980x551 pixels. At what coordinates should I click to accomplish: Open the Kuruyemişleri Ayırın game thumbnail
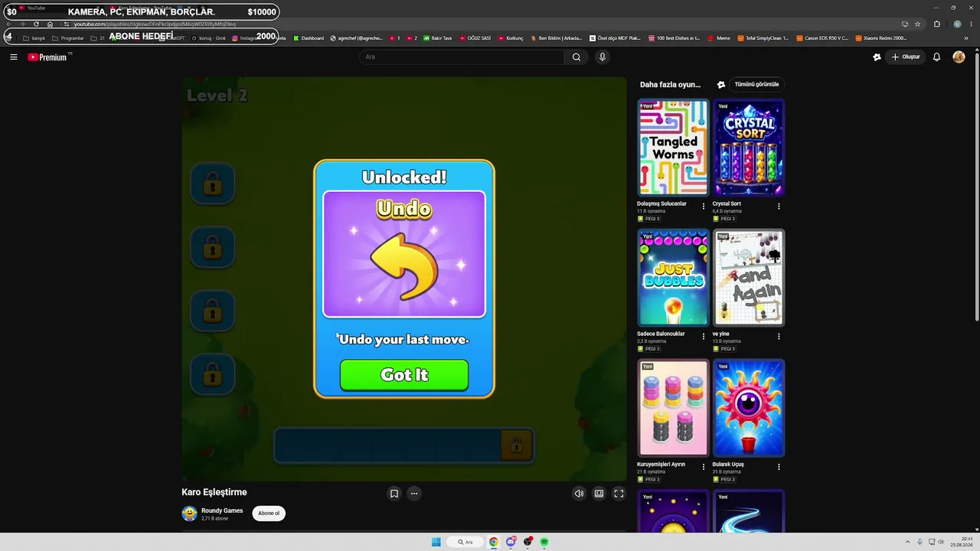673,408
